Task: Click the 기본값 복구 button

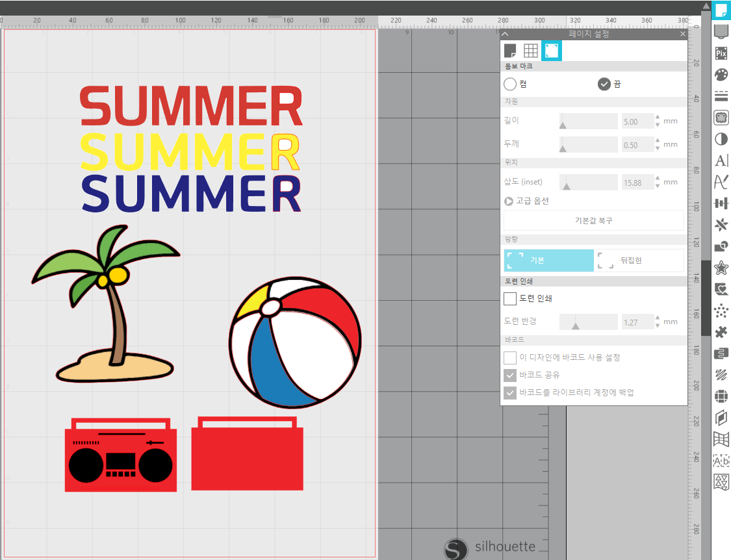Action: (x=593, y=221)
